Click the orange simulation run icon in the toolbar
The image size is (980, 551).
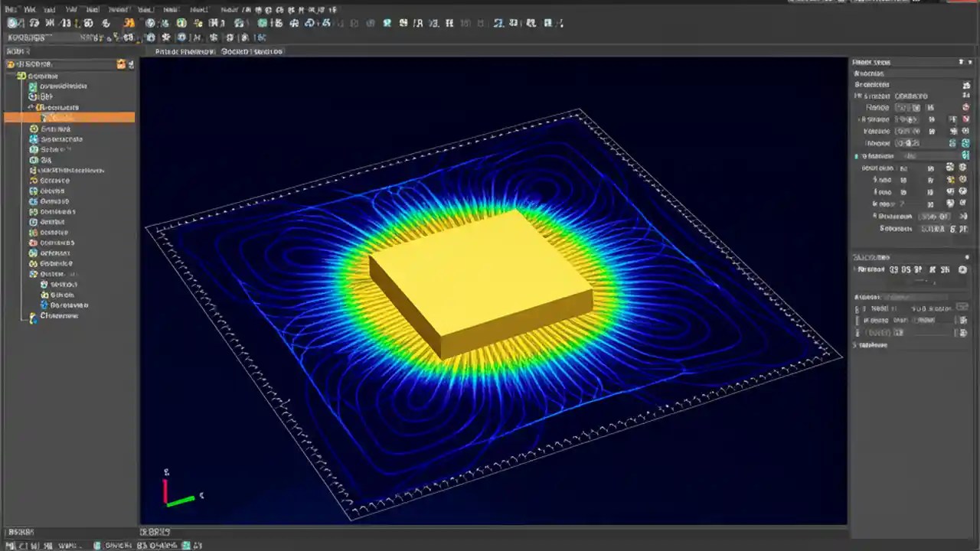(x=129, y=23)
